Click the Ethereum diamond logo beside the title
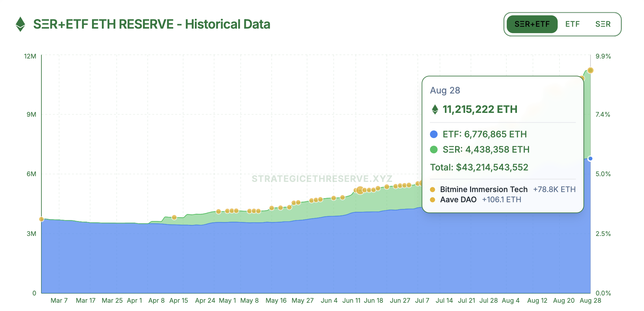The height and width of the screenshot is (311, 644). 20,24
